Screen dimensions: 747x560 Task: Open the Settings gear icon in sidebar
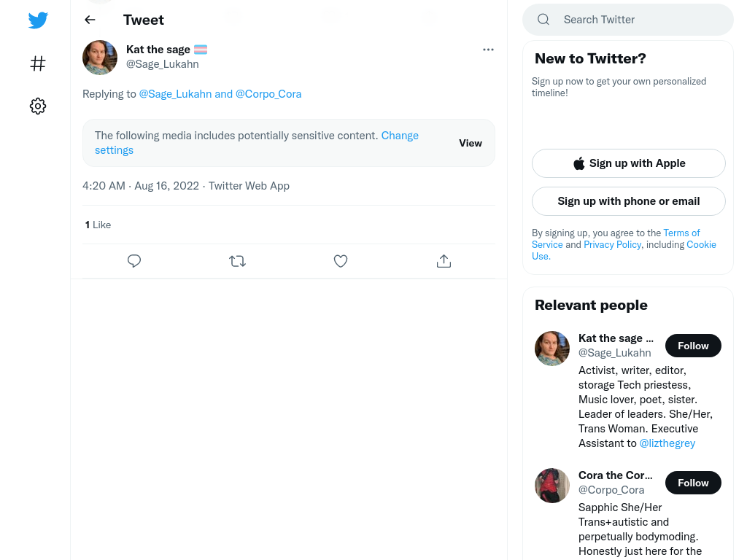pyautogui.click(x=38, y=106)
